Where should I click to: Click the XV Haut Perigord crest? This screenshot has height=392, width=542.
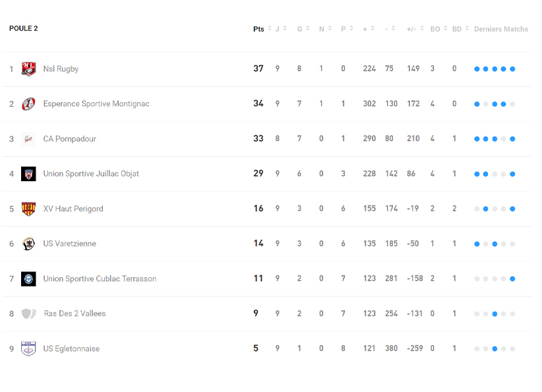[28, 209]
